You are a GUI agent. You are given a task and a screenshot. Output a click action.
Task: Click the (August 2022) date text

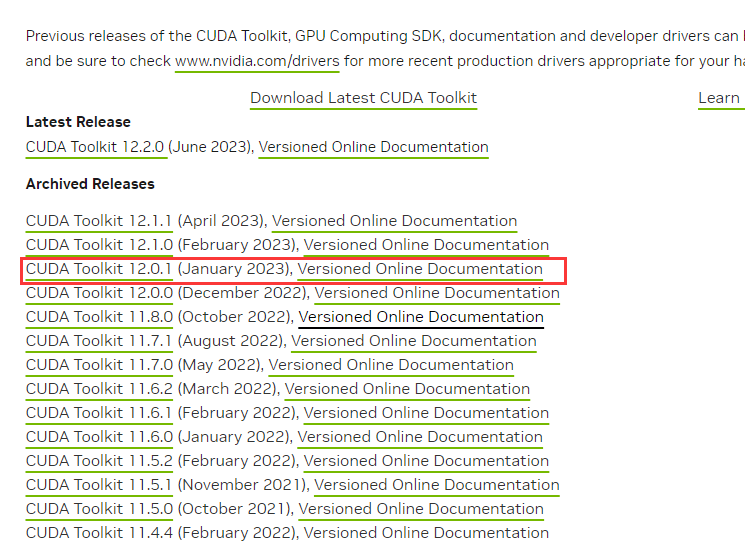(x=232, y=341)
